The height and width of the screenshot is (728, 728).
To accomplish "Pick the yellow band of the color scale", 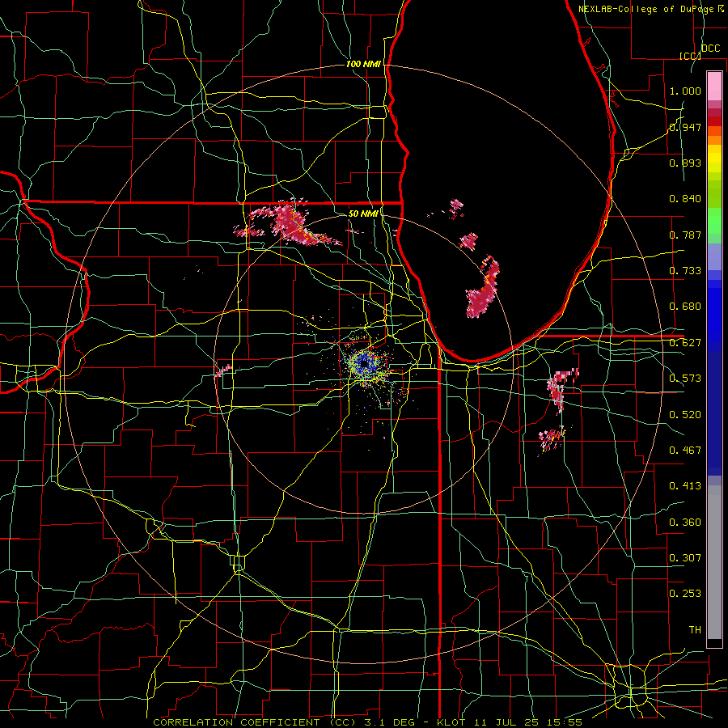I will 714,159.
